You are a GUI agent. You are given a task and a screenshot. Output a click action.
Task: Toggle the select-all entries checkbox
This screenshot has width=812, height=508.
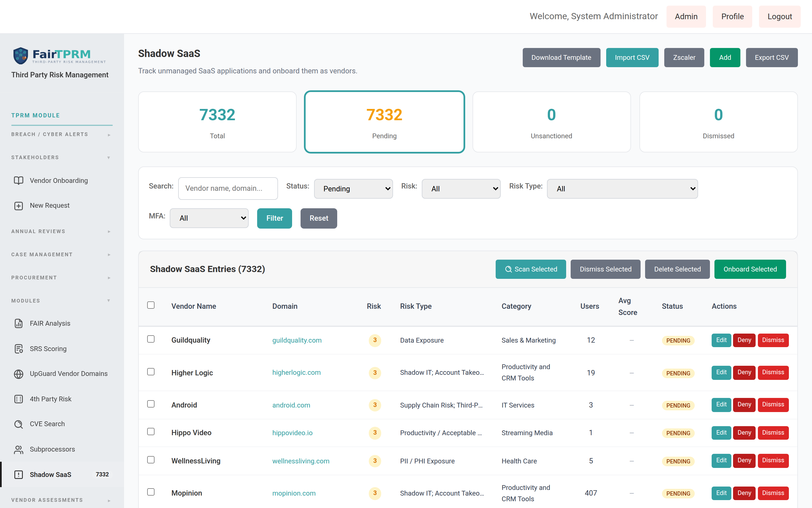151,305
